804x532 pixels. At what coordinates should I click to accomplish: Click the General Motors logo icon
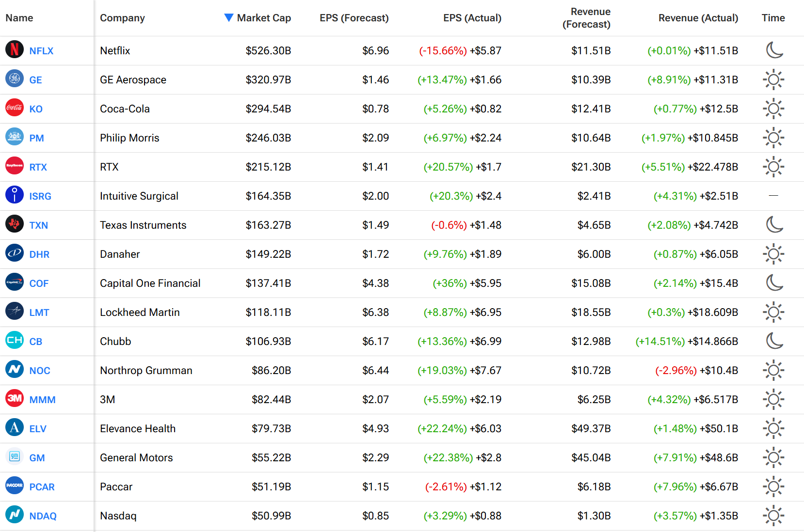point(15,456)
